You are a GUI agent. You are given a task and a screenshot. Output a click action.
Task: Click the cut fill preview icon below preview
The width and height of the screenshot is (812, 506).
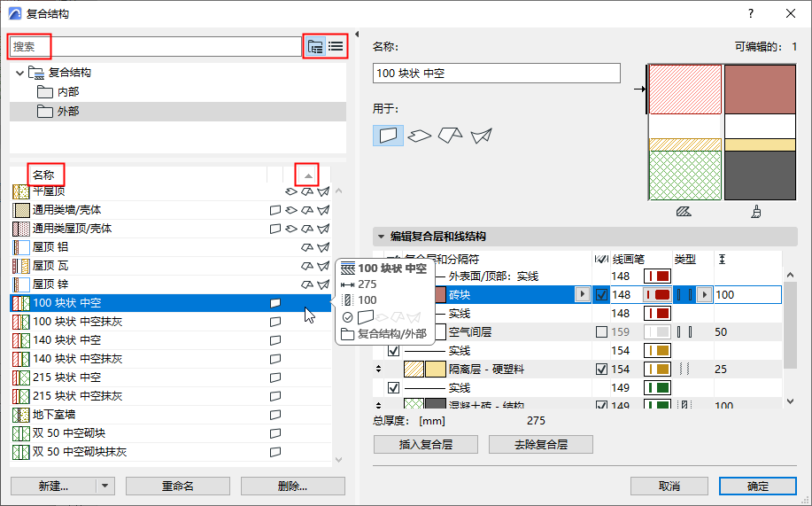point(684,212)
